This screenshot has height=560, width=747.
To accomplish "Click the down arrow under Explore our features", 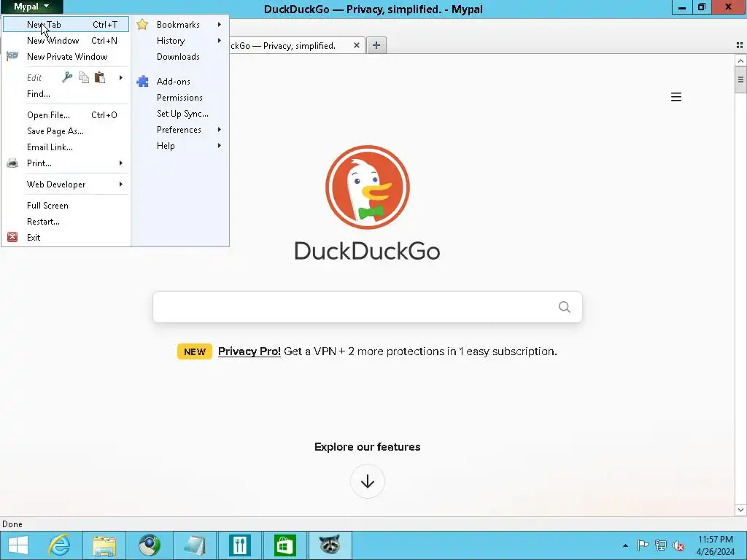I will point(368,481).
